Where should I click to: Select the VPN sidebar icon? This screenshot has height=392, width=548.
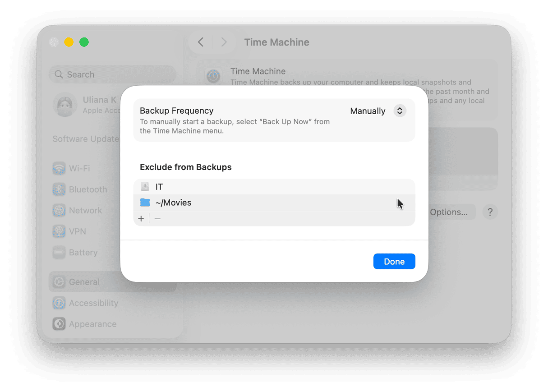coord(59,231)
